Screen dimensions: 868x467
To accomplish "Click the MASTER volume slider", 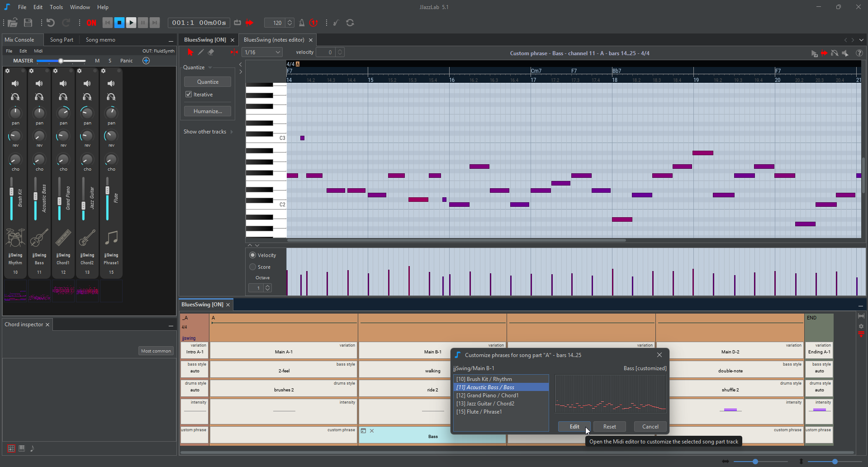I will click(x=61, y=61).
